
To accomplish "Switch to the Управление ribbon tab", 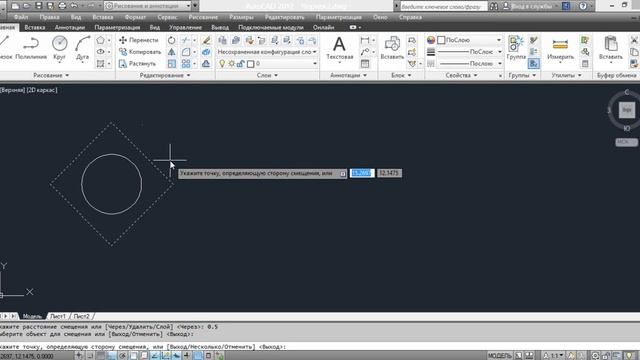I will [185, 27].
